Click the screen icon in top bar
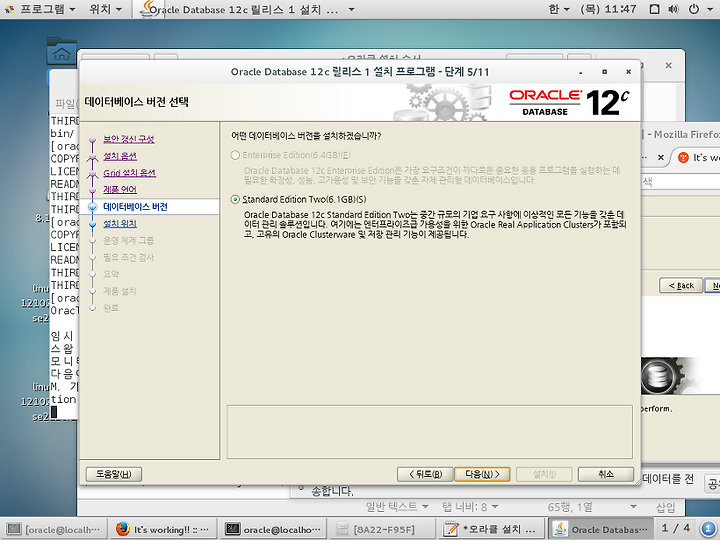 pos(654,9)
